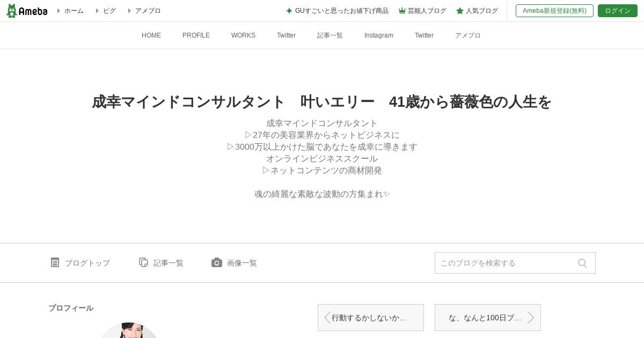Select WORKS in the blog navigation
The image size is (644, 338).
tap(243, 35)
